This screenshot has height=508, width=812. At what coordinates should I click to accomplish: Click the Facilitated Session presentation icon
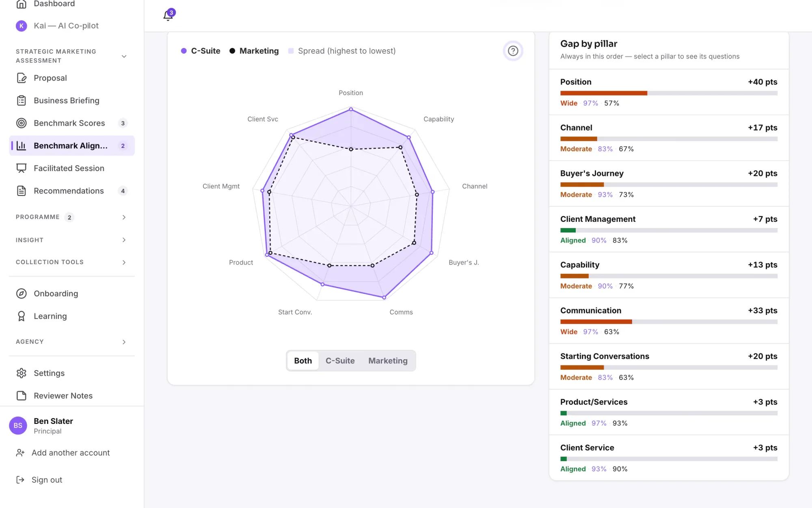22,168
